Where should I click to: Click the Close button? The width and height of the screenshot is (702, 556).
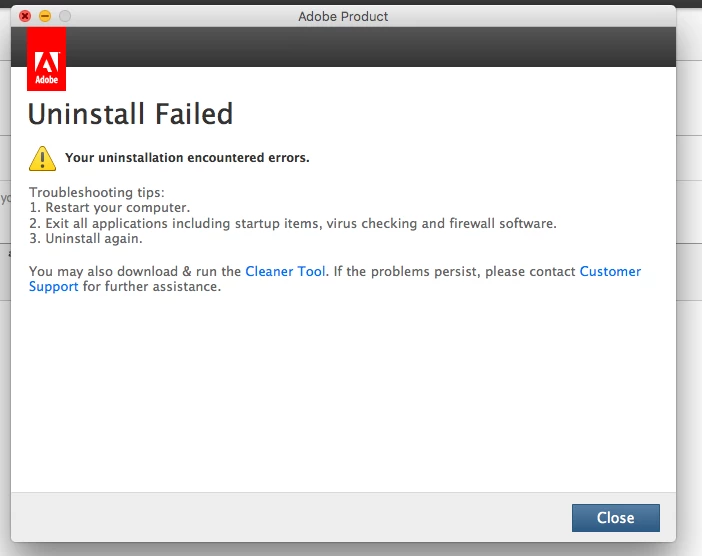[616, 518]
